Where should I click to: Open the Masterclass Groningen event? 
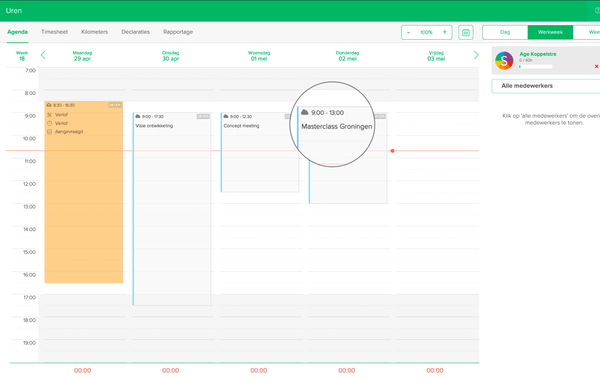click(337, 126)
